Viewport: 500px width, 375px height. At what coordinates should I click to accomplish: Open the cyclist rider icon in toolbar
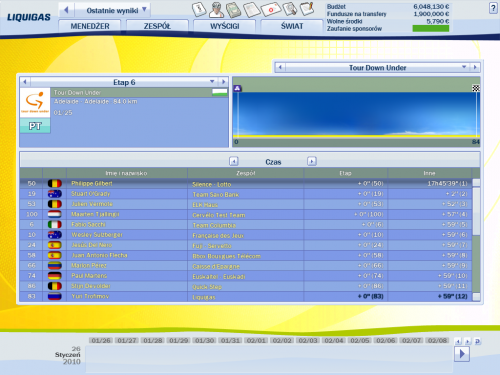tap(216, 9)
